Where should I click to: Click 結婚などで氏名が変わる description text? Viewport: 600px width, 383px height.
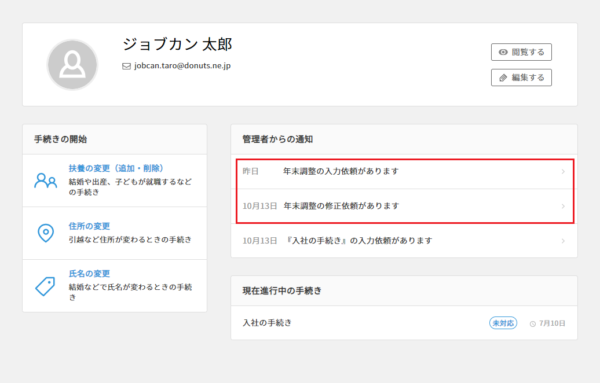pyautogui.click(x=130, y=292)
